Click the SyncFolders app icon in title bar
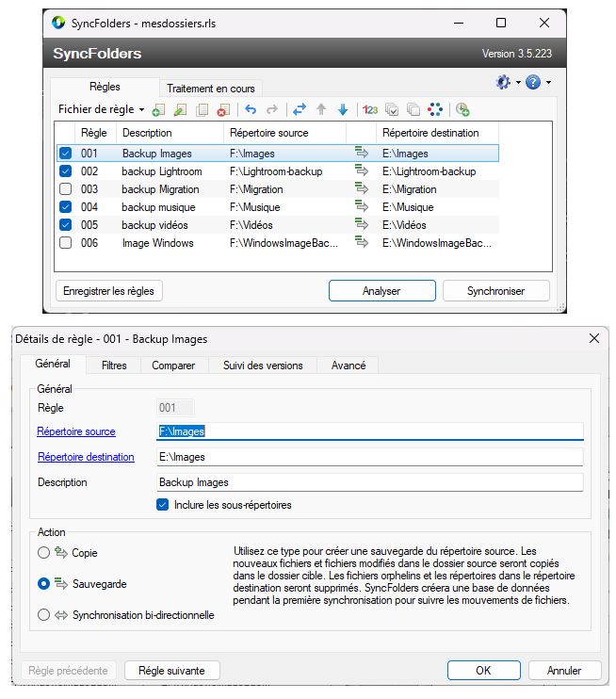 click(x=58, y=23)
